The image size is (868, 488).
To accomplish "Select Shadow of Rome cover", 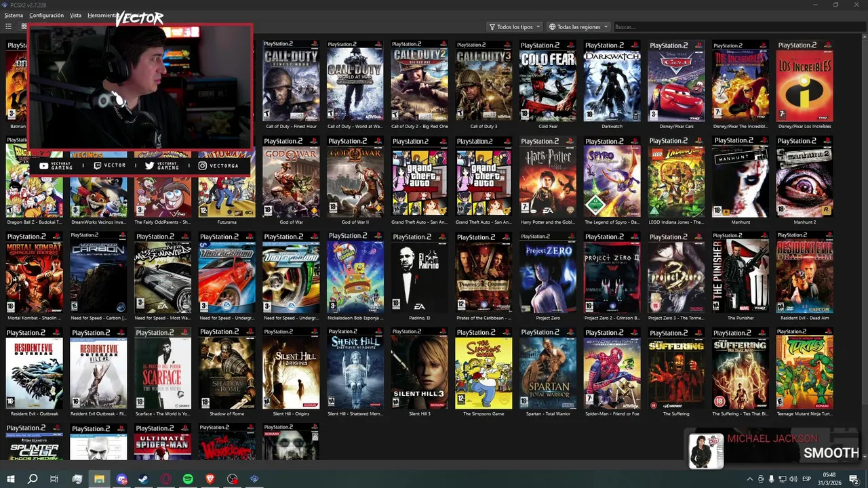I will 227,368.
